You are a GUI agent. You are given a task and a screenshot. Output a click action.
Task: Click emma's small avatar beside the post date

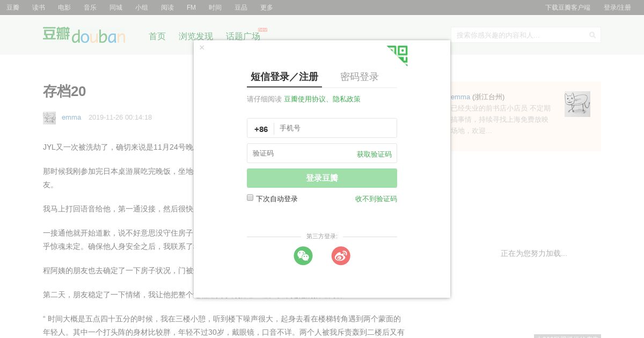pyautogui.click(x=49, y=118)
